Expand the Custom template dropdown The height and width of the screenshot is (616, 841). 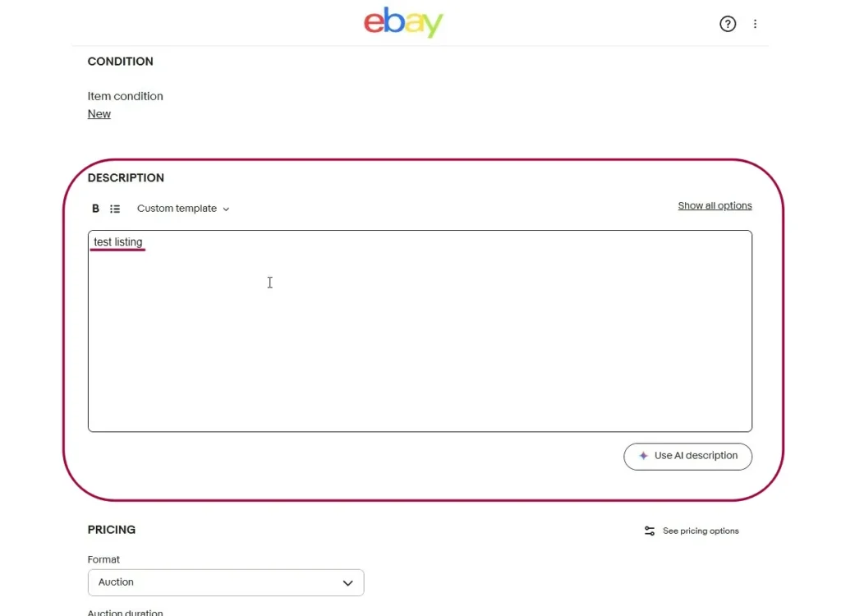(x=183, y=209)
